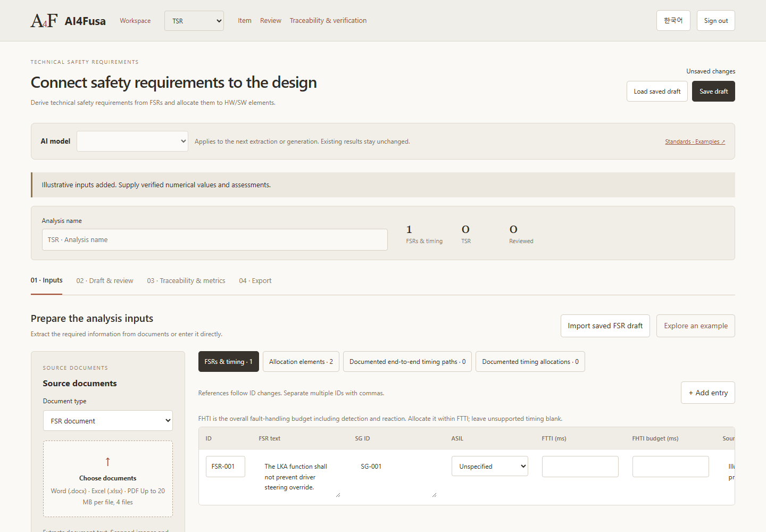The width and height of the screenshot is (766, 532).
Task: Switch to 03 · Traceability & metrics tab
Action: (186, 281)
